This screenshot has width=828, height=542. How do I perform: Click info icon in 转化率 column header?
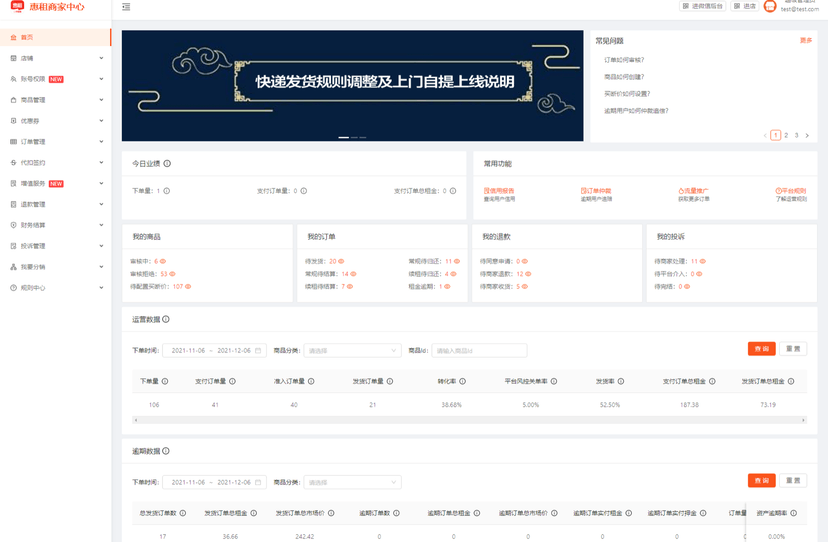tap(463, 381)
